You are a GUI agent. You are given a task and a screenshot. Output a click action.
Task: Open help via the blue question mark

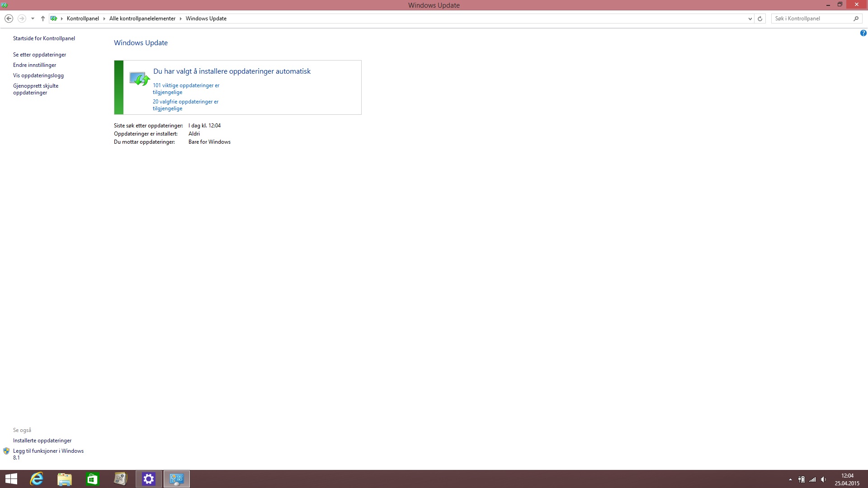[863, 33]
